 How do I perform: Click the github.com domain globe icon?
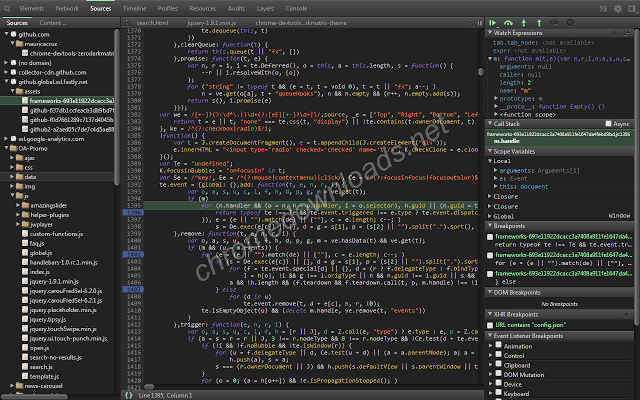pos(13,34)
